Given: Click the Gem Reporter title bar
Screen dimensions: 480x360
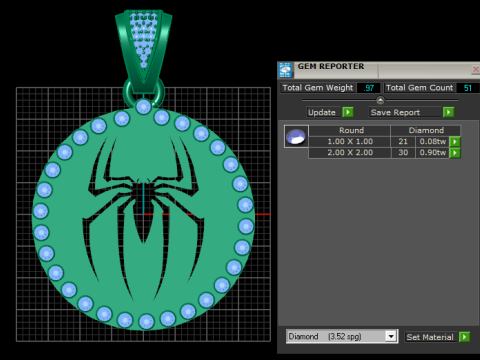Looking at the screenshot, I should pos(378,69).
